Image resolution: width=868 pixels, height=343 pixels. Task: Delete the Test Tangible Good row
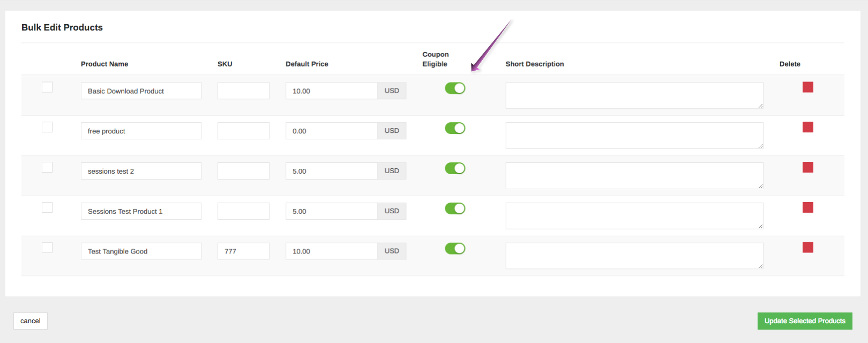click(x=808, y=247)
